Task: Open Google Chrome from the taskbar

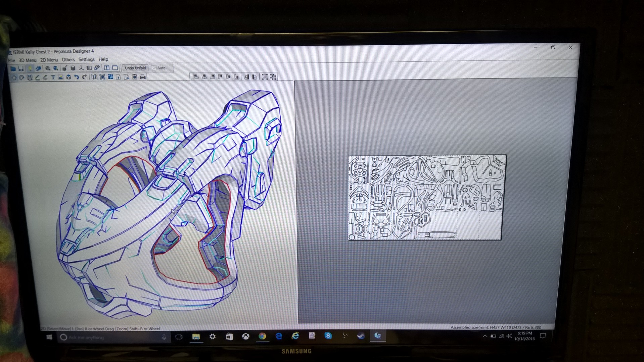Action: [x=262, y=336]
